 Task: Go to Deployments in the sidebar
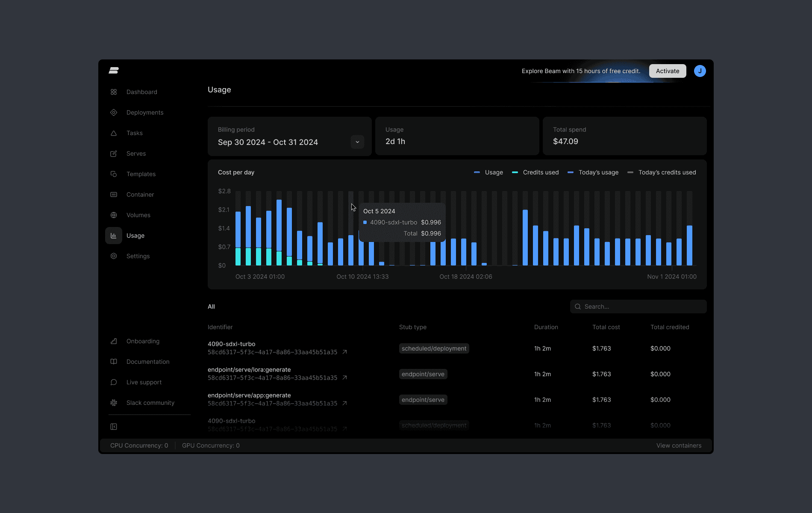145,112
